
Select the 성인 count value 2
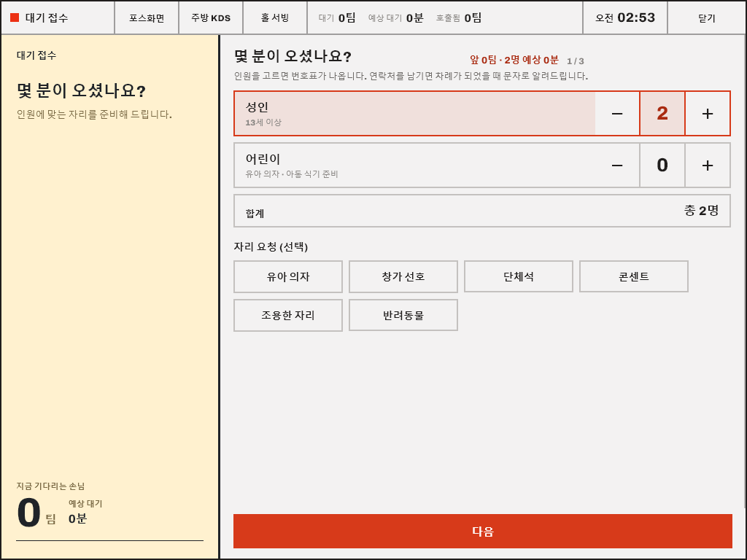[662, 113]
